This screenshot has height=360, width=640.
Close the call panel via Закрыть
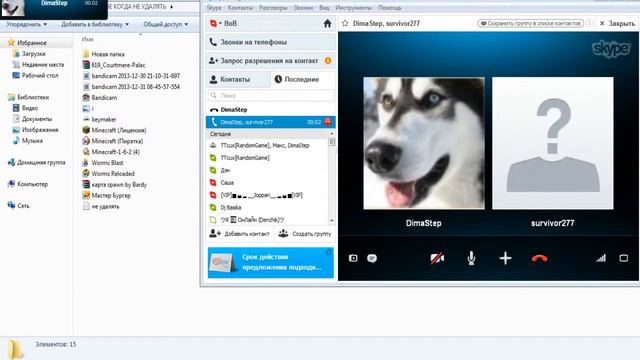[x=617, y=24]
